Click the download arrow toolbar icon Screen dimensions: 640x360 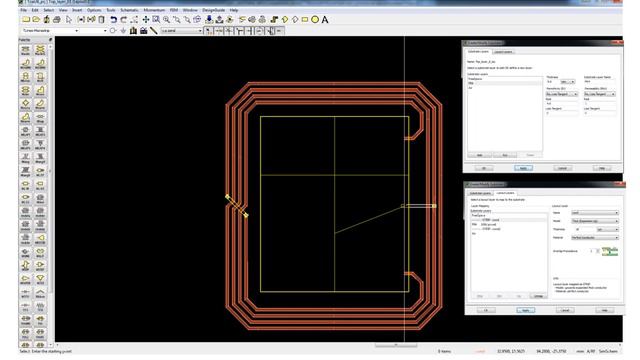209,20
